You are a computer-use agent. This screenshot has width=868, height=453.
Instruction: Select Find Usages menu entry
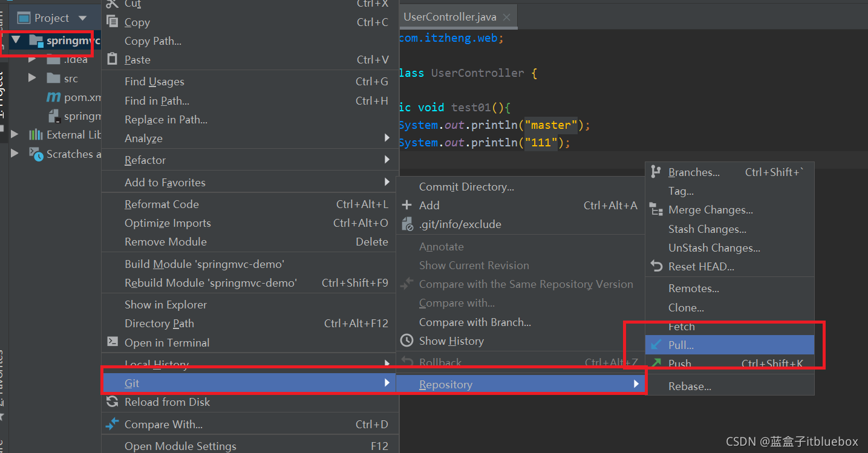250,82
